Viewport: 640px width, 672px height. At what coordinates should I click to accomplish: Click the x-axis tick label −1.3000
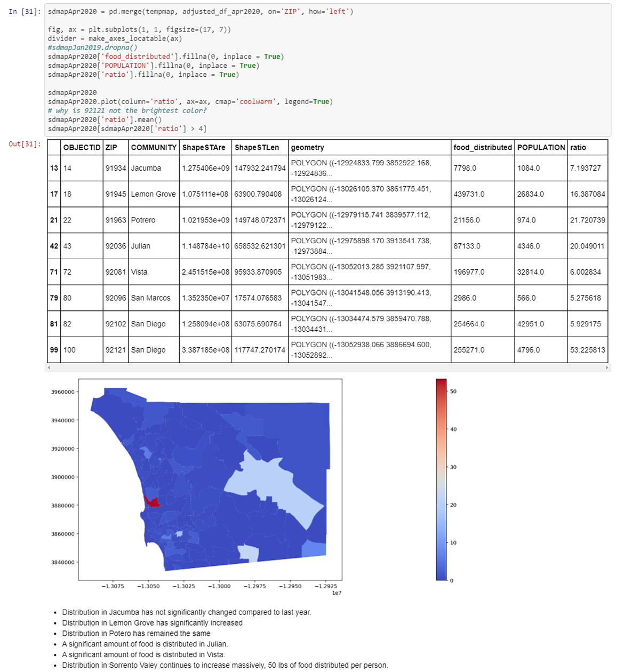pos(219,586)
